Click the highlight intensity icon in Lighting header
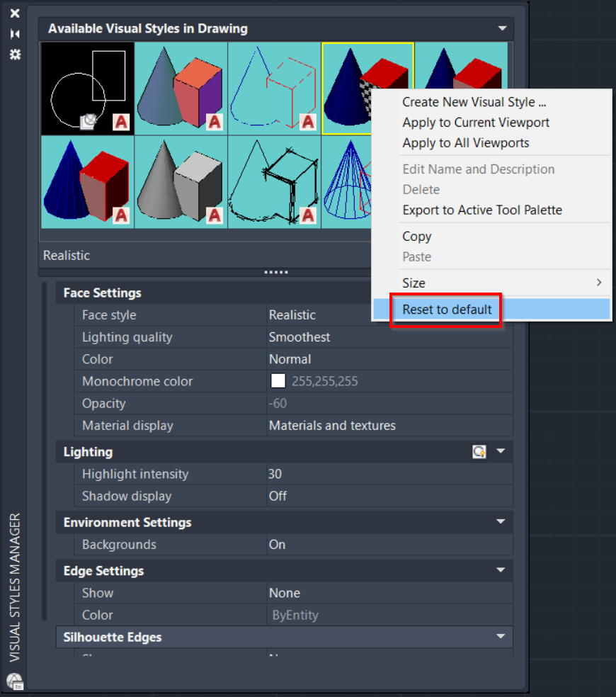 [x=479, y=452]
